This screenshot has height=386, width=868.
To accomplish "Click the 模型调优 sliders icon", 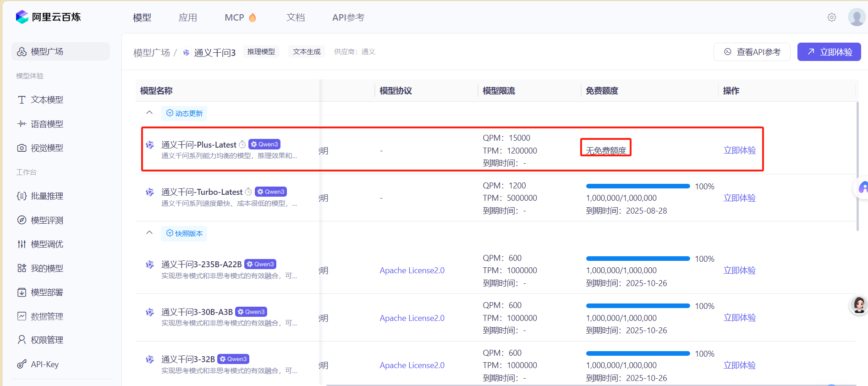I will point(22,244).
